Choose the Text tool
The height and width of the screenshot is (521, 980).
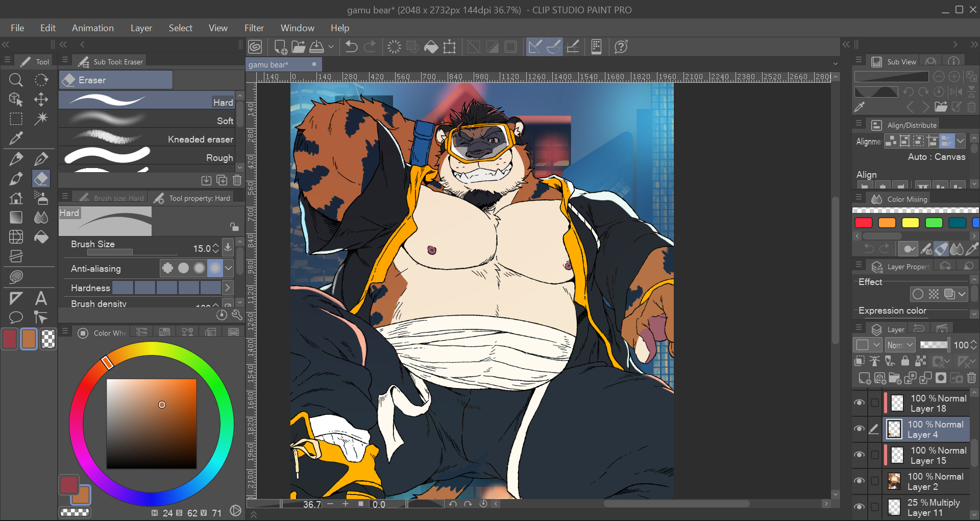pyautogui.click(x=41, y=298)
